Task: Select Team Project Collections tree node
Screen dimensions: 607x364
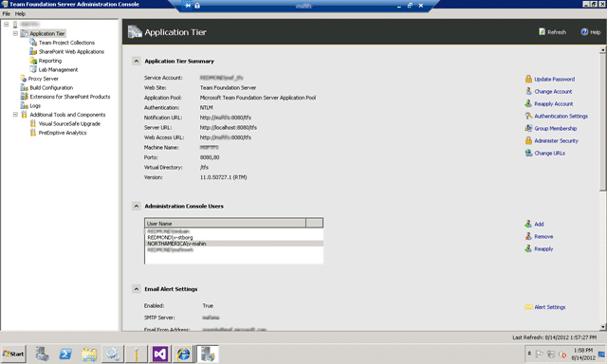Action: pos(66,43)
